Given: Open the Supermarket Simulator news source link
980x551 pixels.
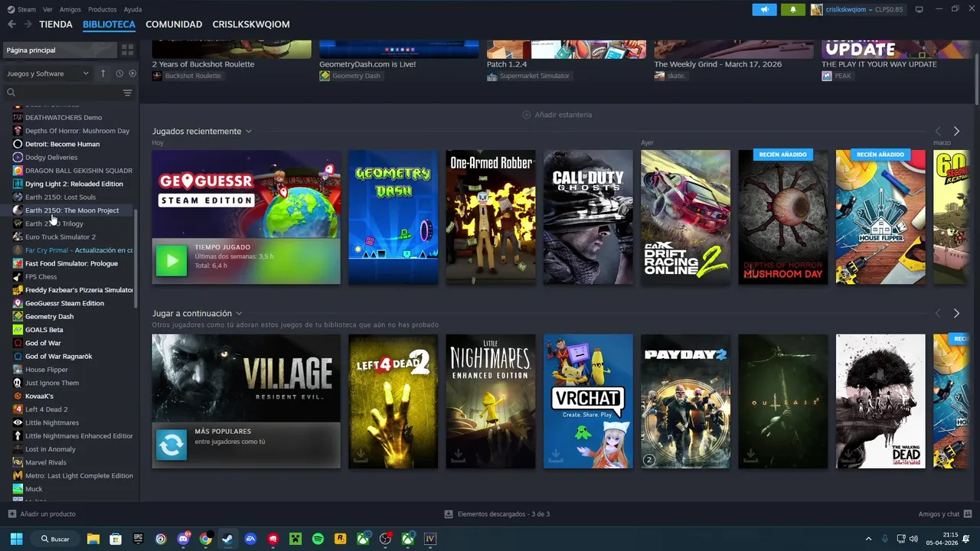Looking at the screenshot, I should pos(528,76).
